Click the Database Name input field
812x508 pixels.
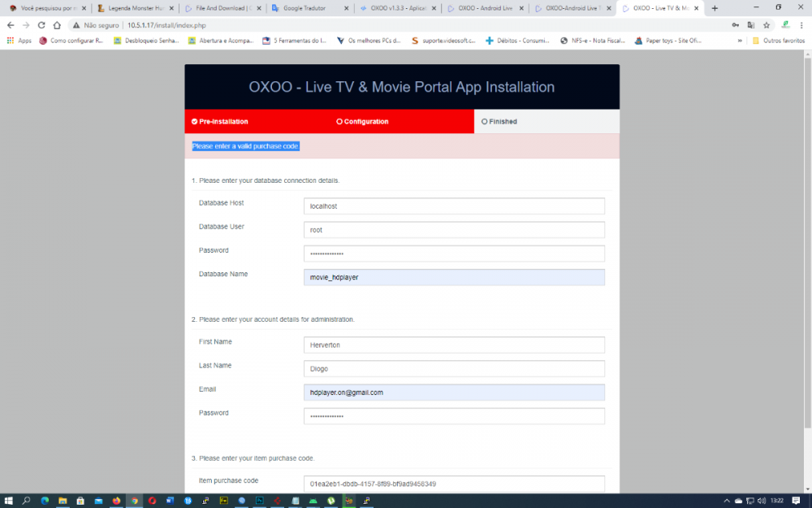pos(454,277)
